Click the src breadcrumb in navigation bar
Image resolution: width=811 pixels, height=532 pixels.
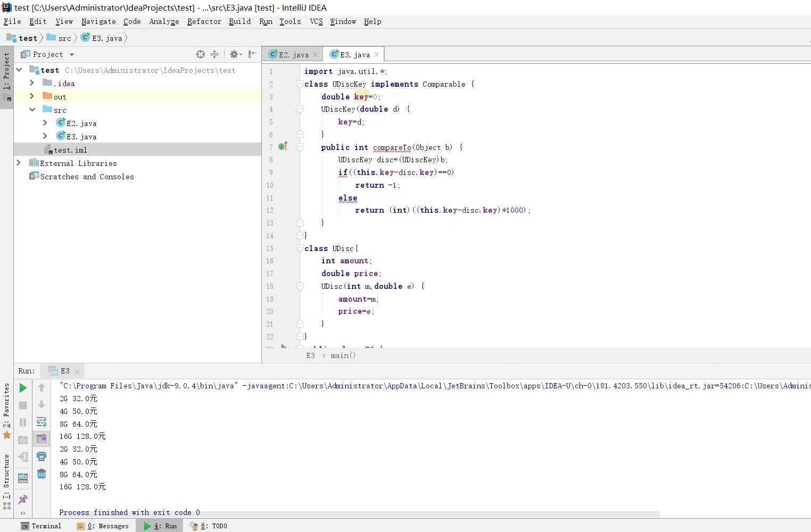click(59, 38)
